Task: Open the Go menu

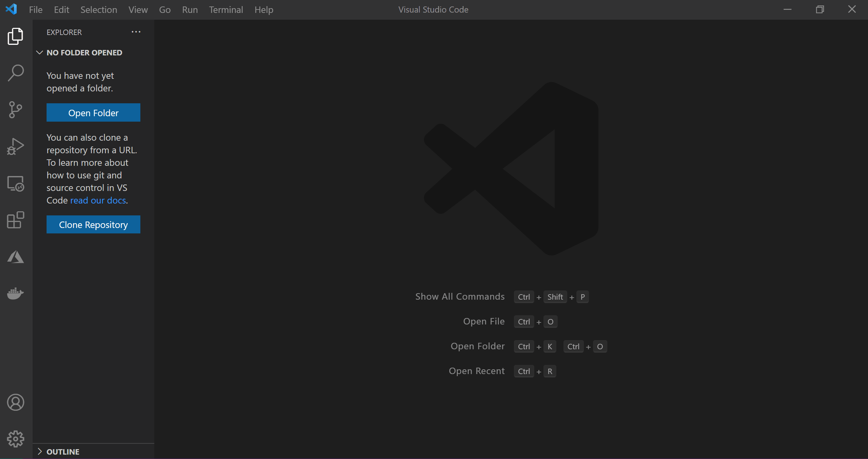Action: tap(164, 10)
